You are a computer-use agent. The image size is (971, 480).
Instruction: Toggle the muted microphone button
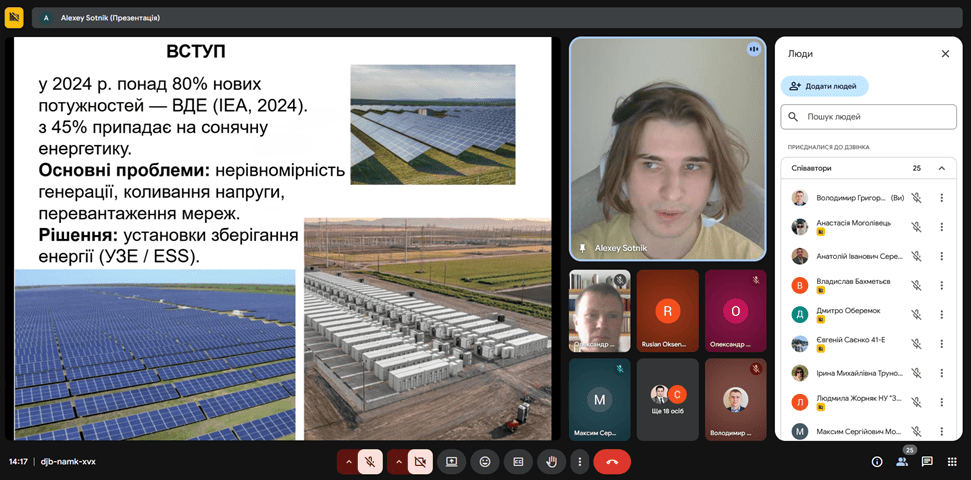click(370, 461)
